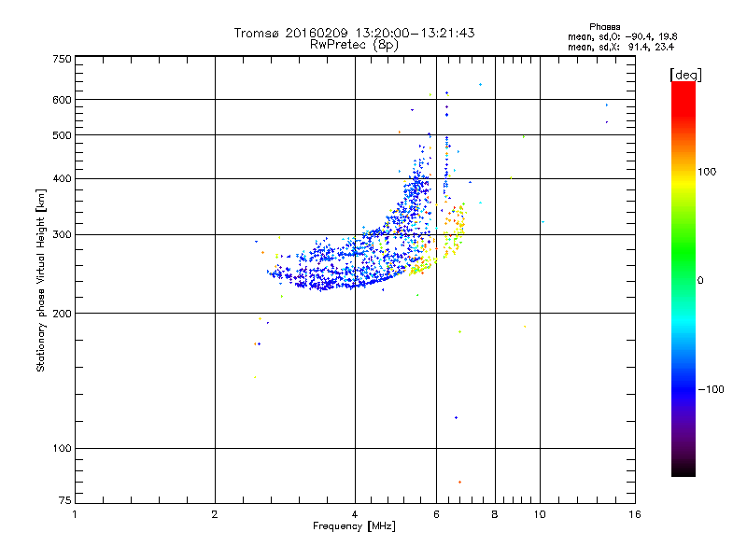
Task: Click the x-axis tick label '16'
Action: [x=635, y=514]
